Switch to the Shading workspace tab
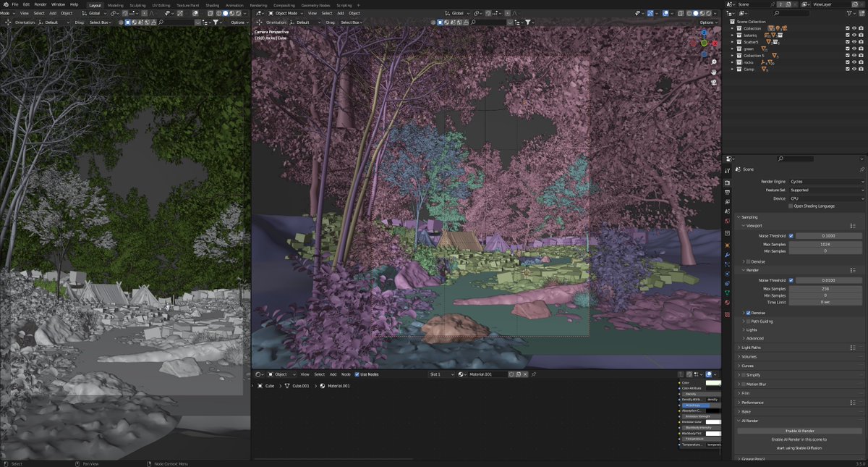This screenshot has height=467, width=868. click(x=212, y=5)
